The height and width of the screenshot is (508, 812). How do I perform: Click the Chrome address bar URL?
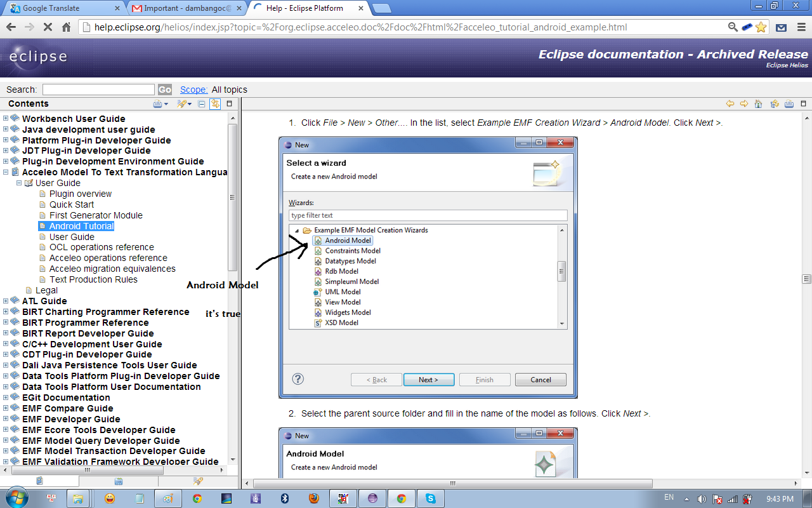point(360,27)
